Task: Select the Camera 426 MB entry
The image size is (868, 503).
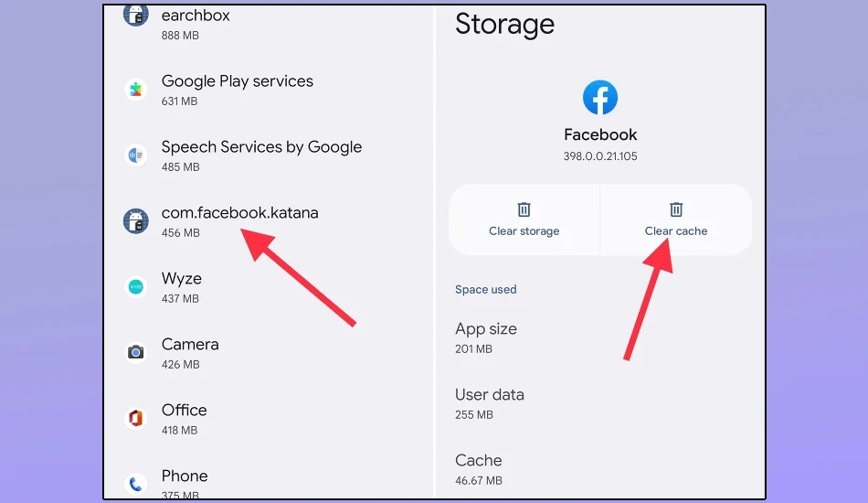Action: pos(269,353)
